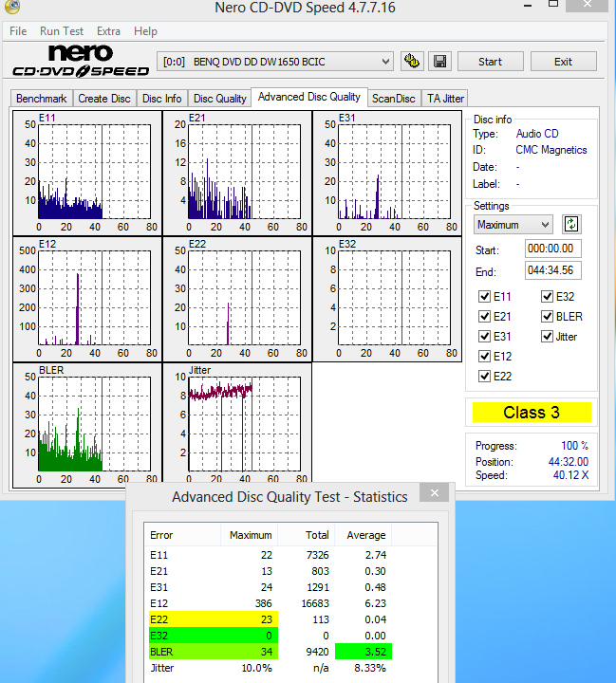Toggle the E12 checkbox
The image size is (616, 683).
[484, 357]
